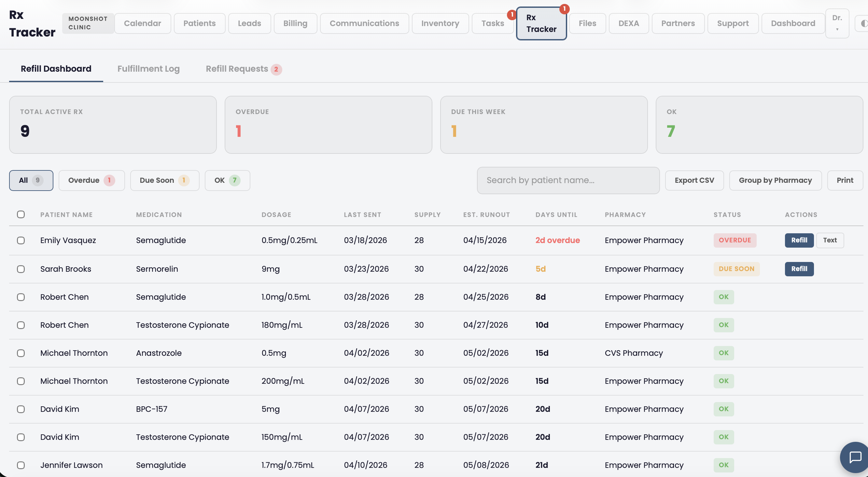Click the Rx Tracker notification badge
Viewport: 868px width, 477px height.
point(565,9)
